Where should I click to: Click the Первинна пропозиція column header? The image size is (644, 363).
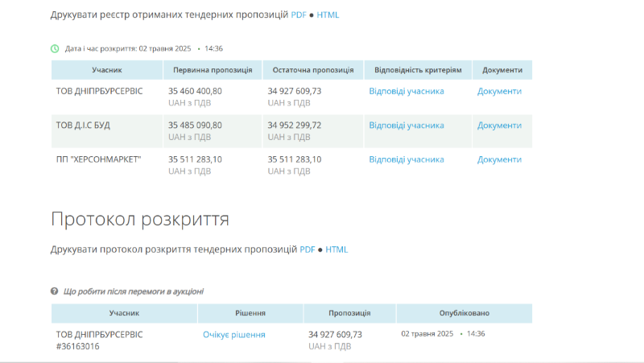(213, 70)
